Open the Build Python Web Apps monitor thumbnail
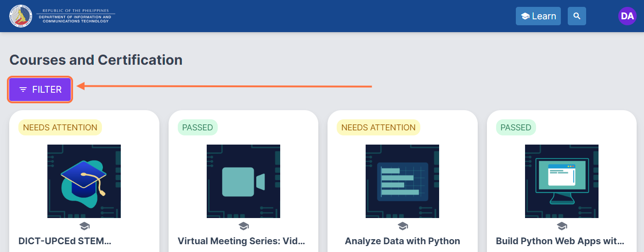The image size is (644, 252). point(562,181)
